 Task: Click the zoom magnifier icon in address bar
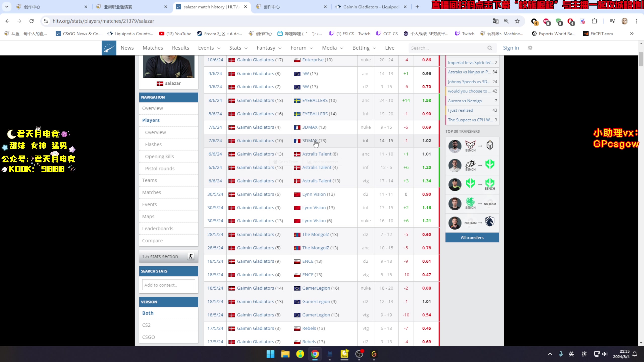[506, 21]
